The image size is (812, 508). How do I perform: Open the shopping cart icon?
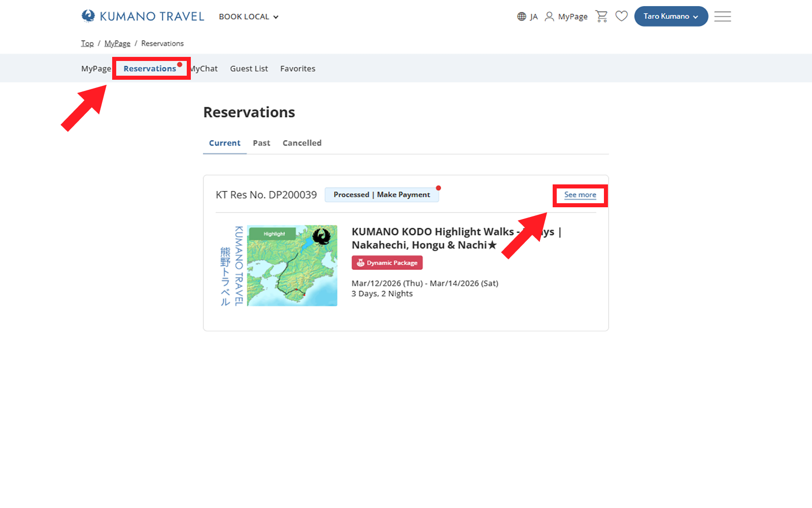coord(601,17)
